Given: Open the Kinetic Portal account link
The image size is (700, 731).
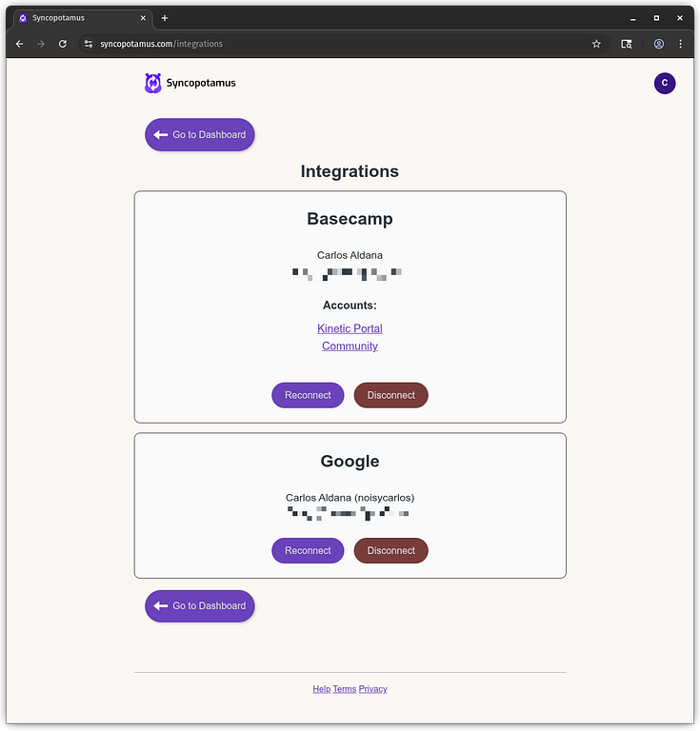Looking at the screenshot, I should coord(350,328).
